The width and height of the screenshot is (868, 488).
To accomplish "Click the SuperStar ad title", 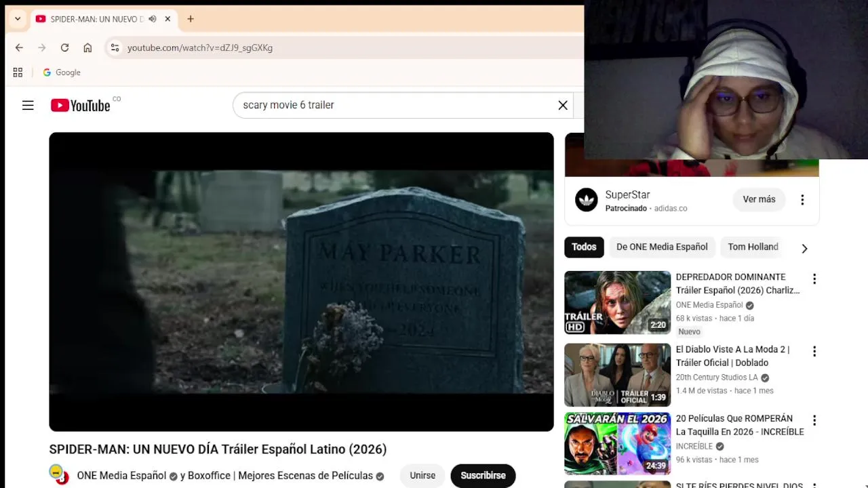I will (x=627, y=195).
